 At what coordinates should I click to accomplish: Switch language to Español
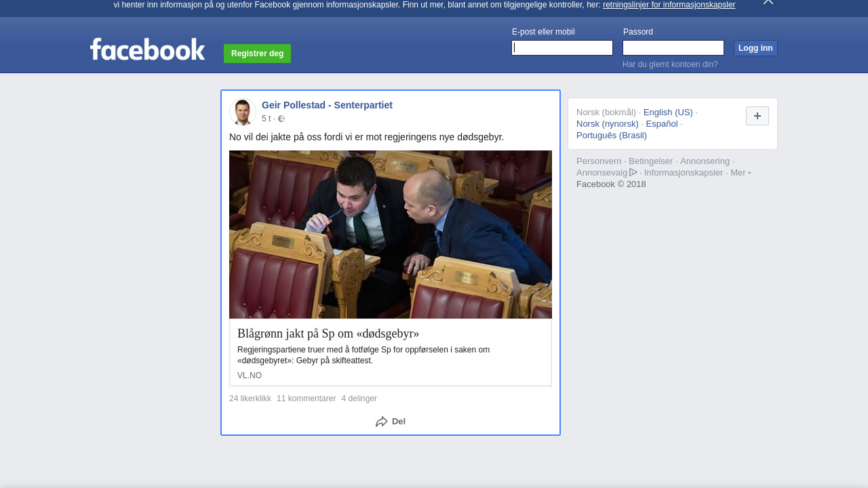pos(662,124)
